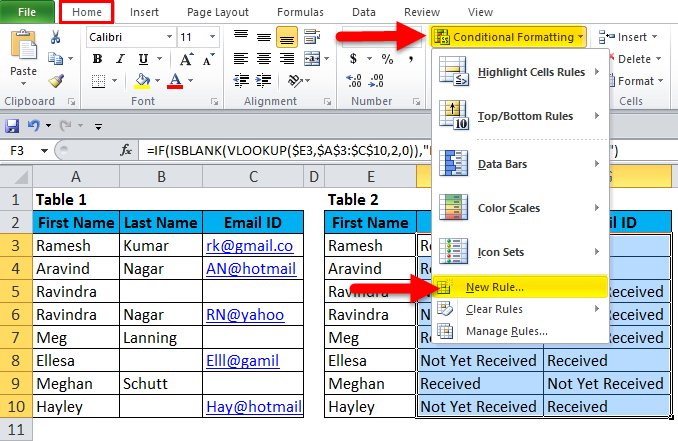Open Clear Rules submenu
678x441 pixels.
520,309
